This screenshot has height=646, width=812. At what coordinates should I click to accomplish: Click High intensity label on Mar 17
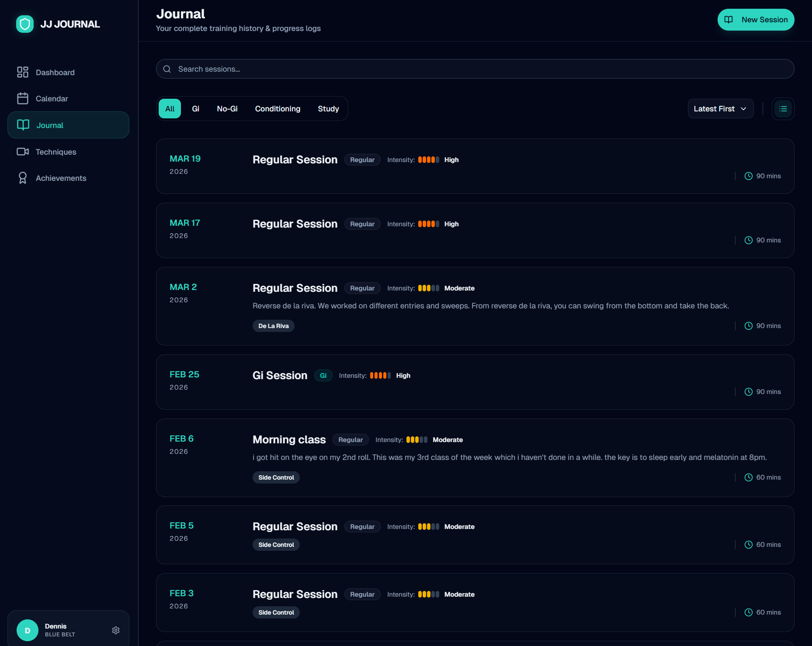pyautogui.click(x=451, y=224)
